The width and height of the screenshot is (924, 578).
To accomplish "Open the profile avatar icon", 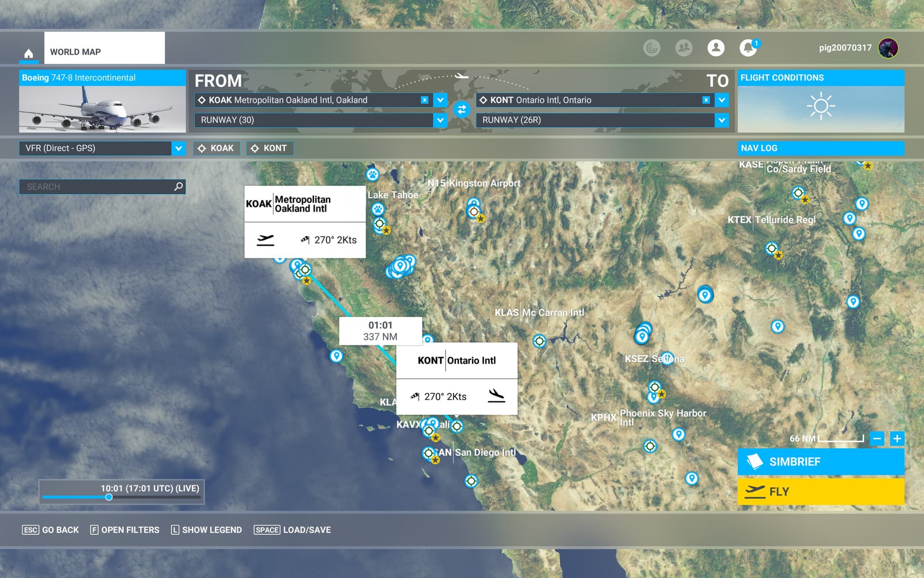I will click(x=716, y=48).
